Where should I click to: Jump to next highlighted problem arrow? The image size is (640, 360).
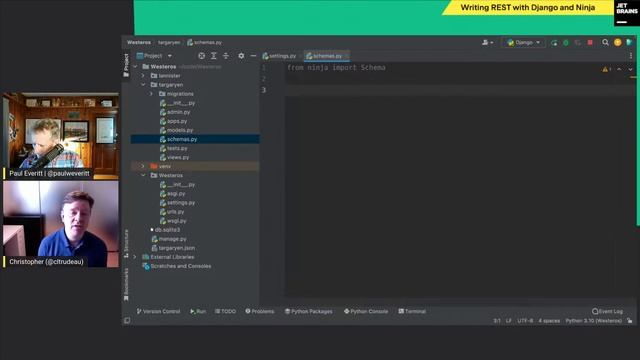(x=630, y=69)
